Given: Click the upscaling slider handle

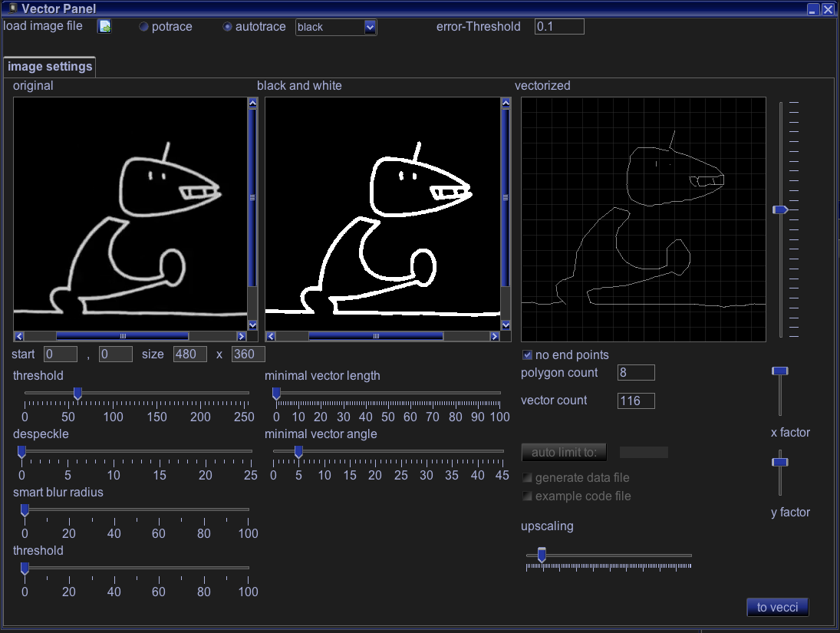Looking at the screenshot, I should [x=542, y=555].
